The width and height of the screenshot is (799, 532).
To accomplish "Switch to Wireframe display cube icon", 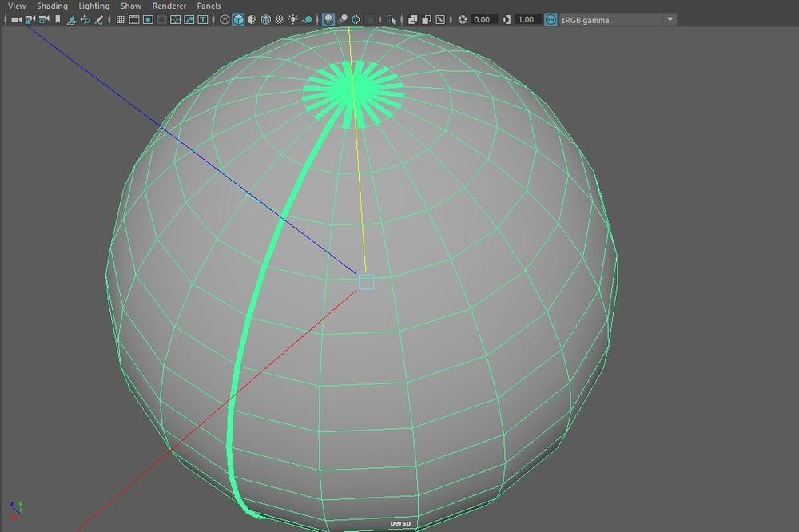I will click(x=225, y=19).
